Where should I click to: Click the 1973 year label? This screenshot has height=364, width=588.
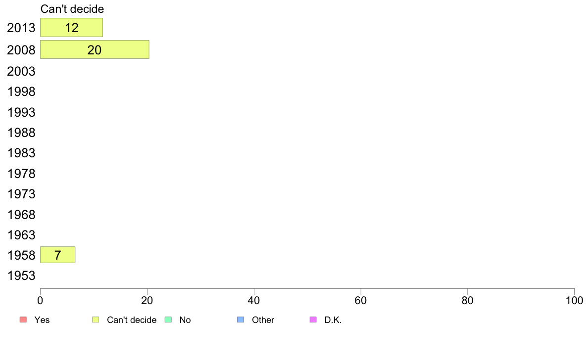coord(21,194)
